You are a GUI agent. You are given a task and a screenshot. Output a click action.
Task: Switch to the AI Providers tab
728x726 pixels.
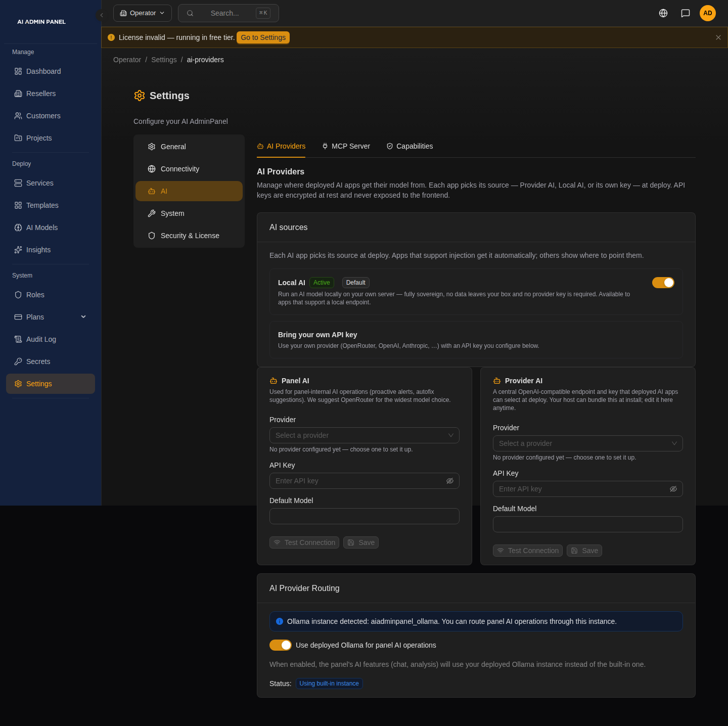(281, 146)
